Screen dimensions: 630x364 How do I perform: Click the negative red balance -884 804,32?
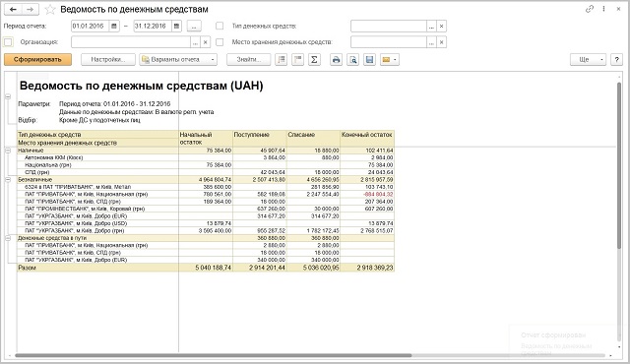[378, 194]
